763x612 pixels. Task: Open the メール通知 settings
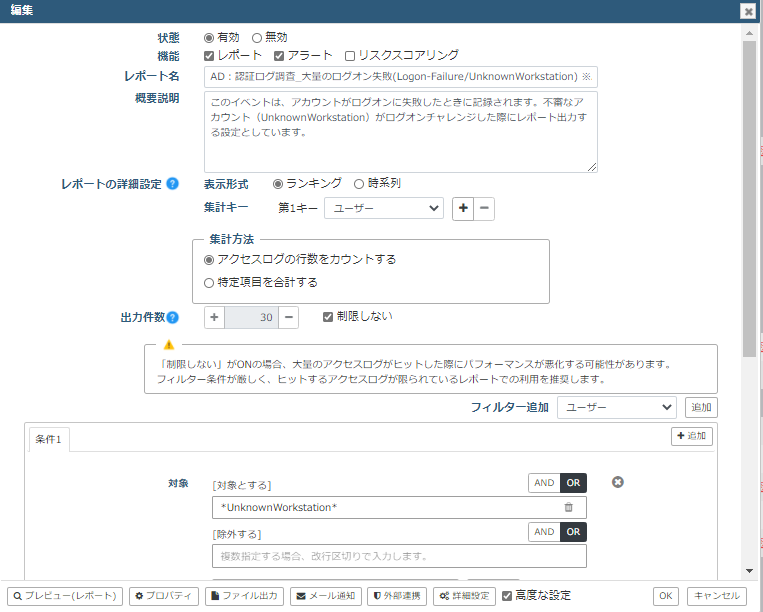click(326, 596)
